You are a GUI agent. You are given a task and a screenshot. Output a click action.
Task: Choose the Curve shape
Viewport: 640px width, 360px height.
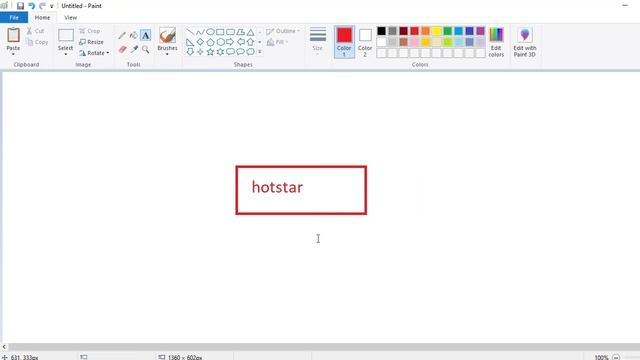point(200,32)
